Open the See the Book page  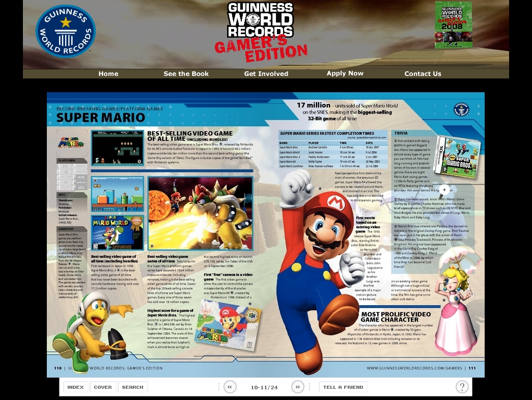(x=186, y=74)
